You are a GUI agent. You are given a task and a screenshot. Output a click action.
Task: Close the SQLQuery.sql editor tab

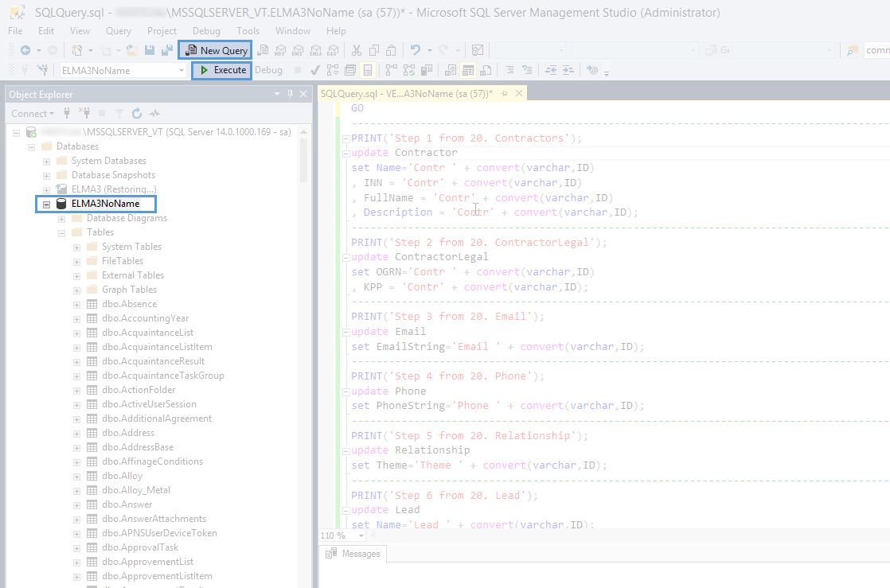tap(519, 94)
